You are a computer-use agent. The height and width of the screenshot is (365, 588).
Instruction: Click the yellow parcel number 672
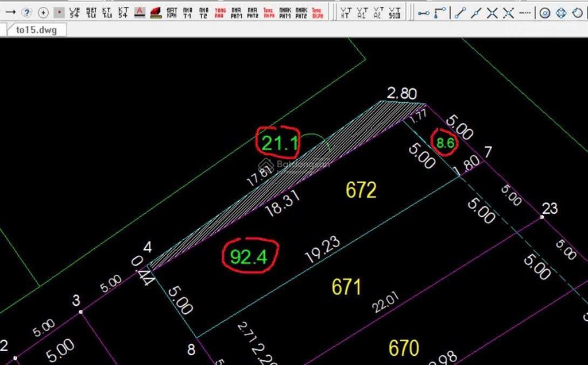click(361, 190)
